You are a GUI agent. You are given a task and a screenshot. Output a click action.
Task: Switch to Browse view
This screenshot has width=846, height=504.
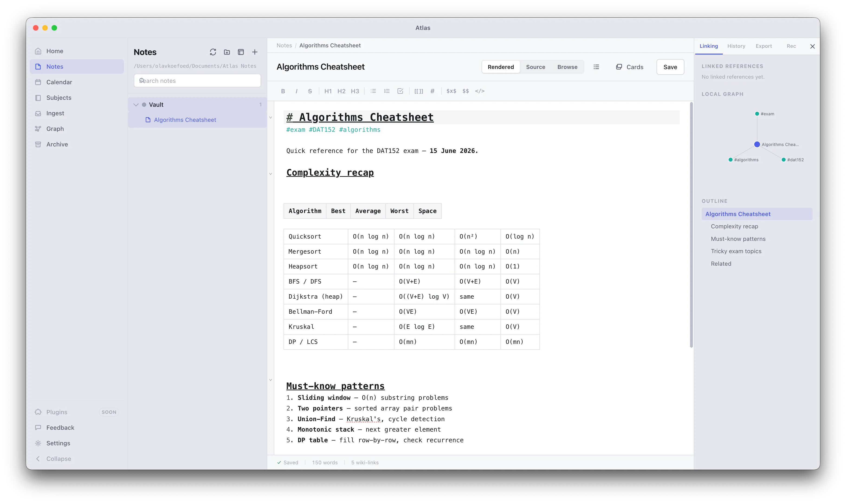coord(567,67)
